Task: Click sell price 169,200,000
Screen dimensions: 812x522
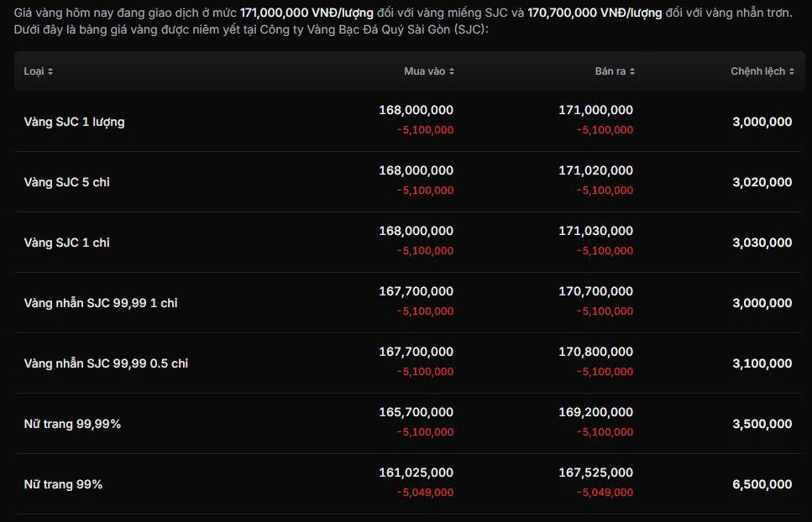Action: (x=595, y=412)
